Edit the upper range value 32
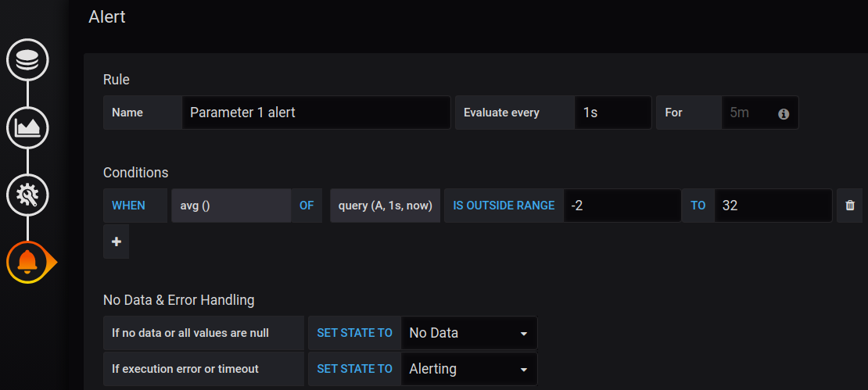868x390 pixels. click(773, 206)
